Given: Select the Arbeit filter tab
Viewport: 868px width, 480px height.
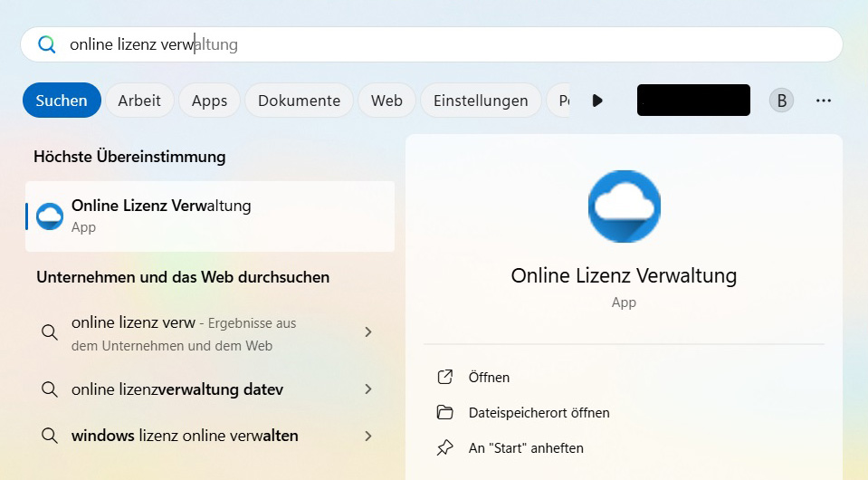Looking at the screenshot, I should click(x=139, y=101).
